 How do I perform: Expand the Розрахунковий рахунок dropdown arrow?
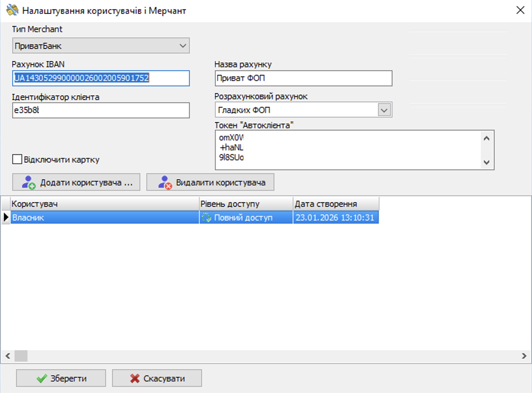point(384,110)
